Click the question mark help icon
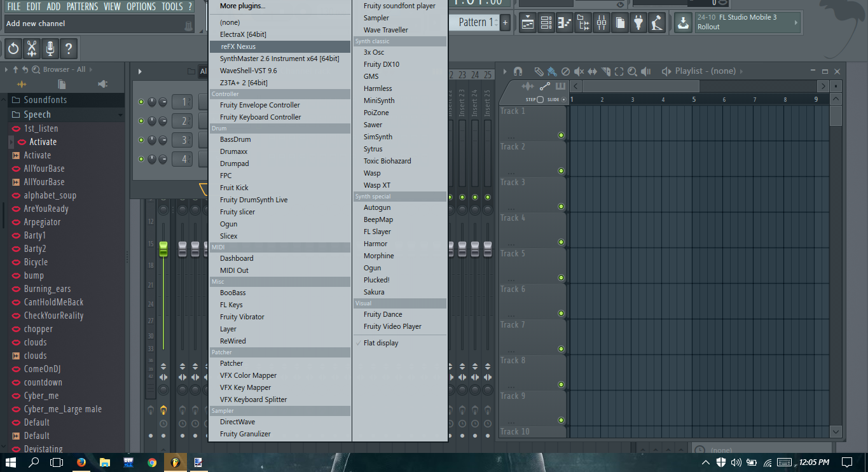The image size is (868, 472). (68, 48)
